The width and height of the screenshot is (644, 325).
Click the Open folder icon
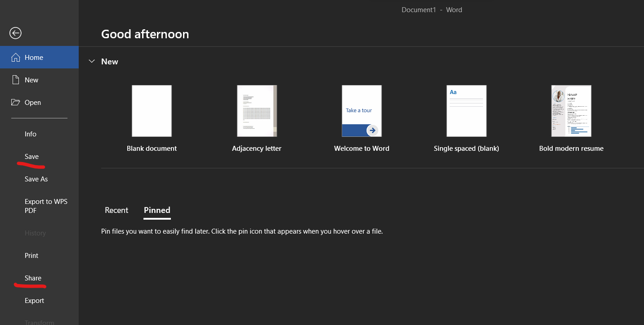click(x=16, y=103)
